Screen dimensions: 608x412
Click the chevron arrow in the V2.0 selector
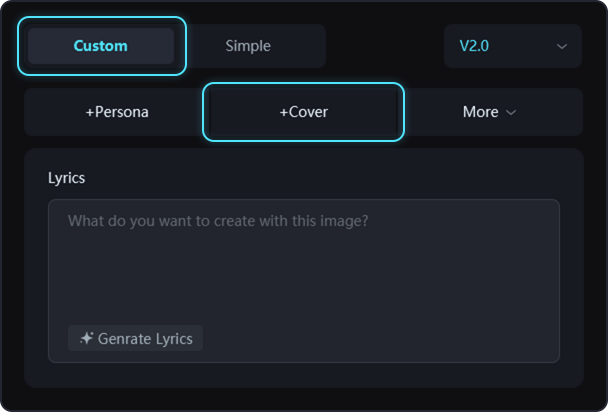561,46
